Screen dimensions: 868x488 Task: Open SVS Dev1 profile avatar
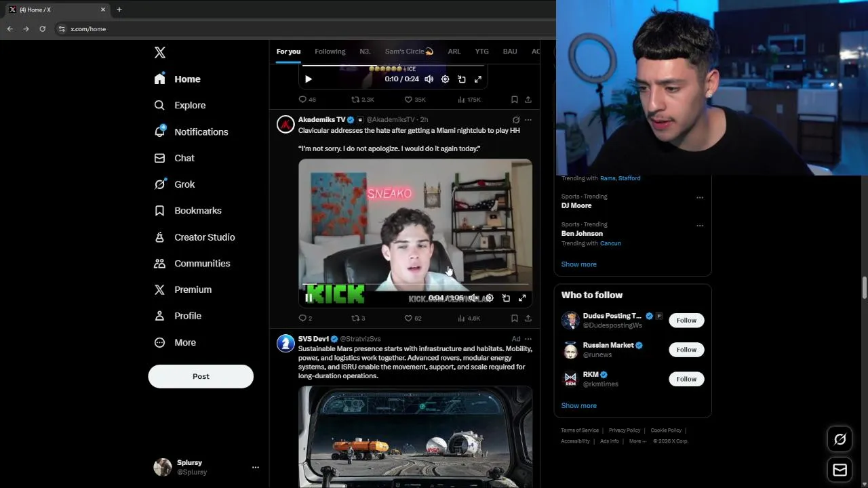tap(285, 344)
